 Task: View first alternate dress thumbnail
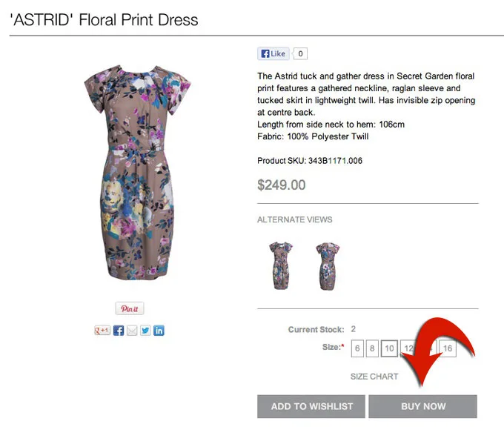pos(281,266)
